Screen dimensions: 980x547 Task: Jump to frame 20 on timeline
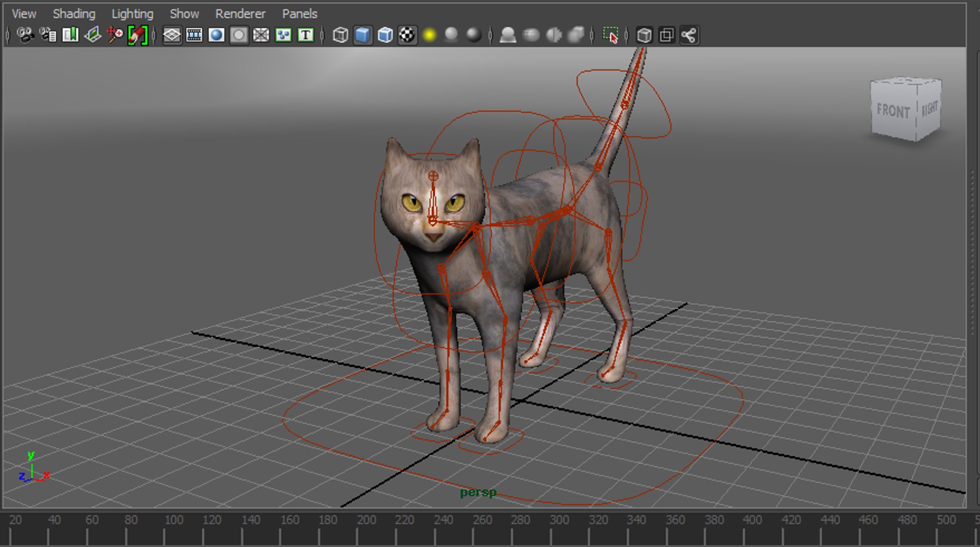(x=15, y=520)
